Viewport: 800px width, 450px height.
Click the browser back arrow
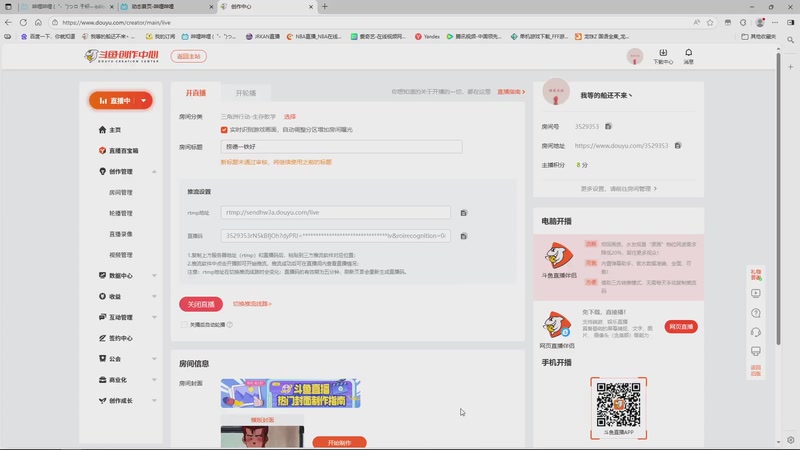(x=8, y=22)
